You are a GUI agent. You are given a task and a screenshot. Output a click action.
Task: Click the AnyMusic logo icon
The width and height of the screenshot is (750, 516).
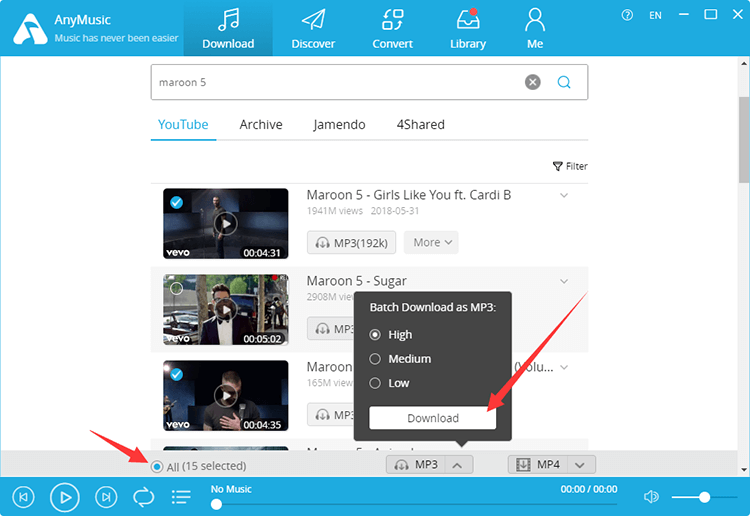point(30,29)
